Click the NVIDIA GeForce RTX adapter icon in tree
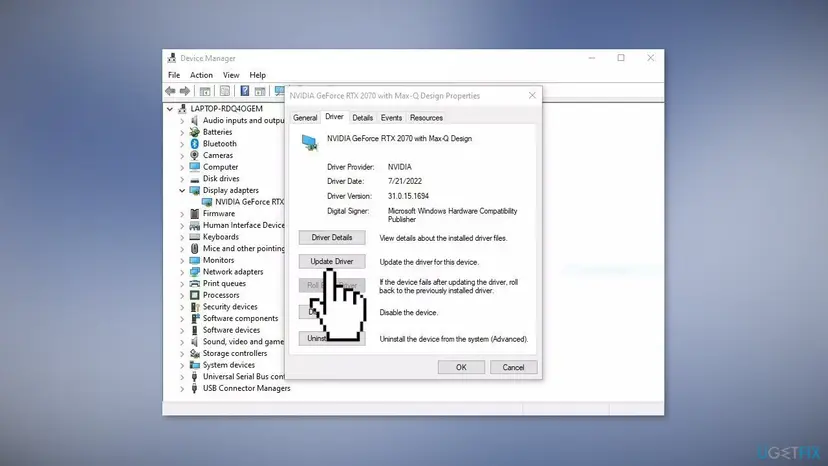Image resolution: width=828 pixels, height=466 pixels. [x=207, y=202]
